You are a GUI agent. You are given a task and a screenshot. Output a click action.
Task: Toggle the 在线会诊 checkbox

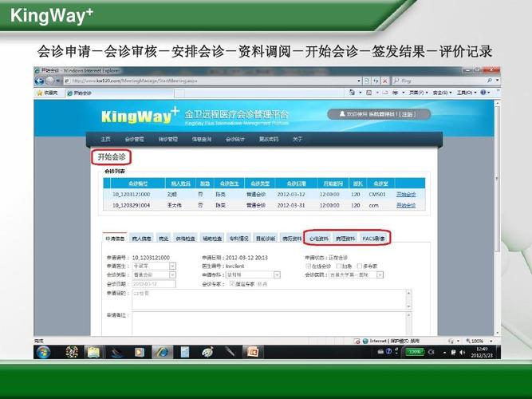[x=309, y=266]
